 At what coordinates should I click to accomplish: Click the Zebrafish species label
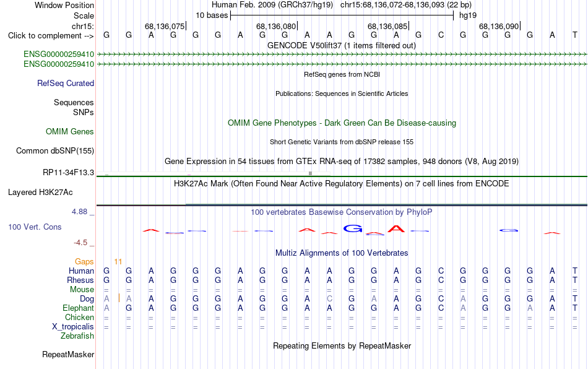[x=77, y=336]
